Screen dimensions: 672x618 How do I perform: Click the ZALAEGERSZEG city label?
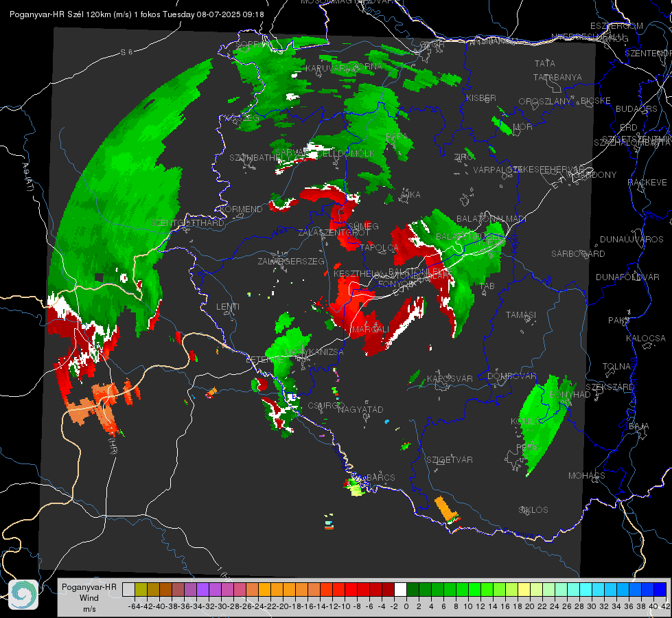(291, 261)
